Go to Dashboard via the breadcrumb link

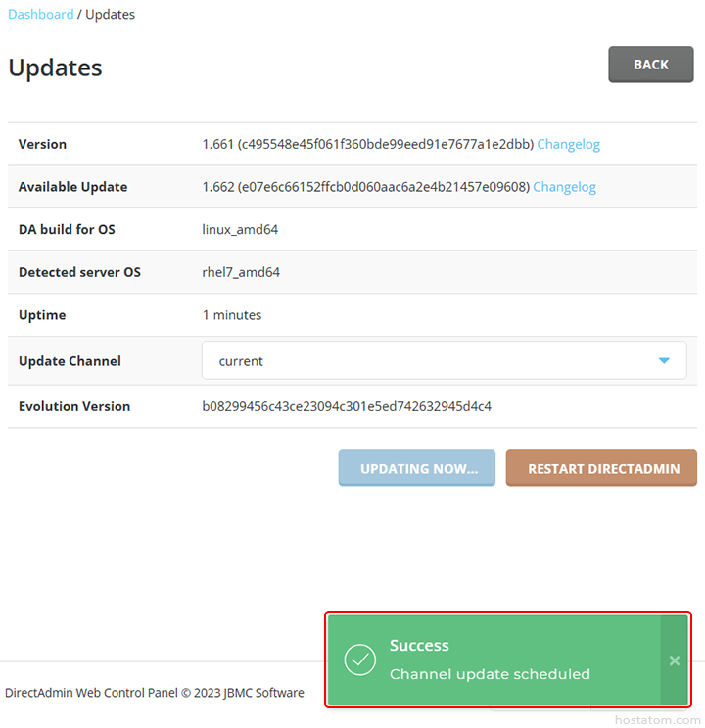(40, 15)
